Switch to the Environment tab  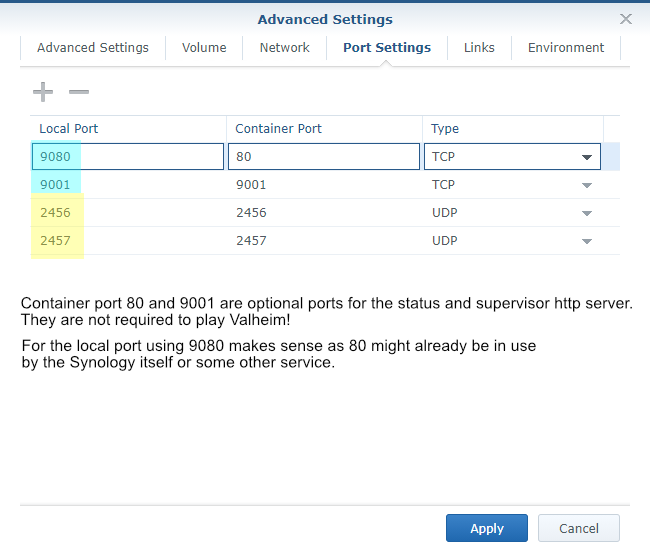tap(566, 48)
